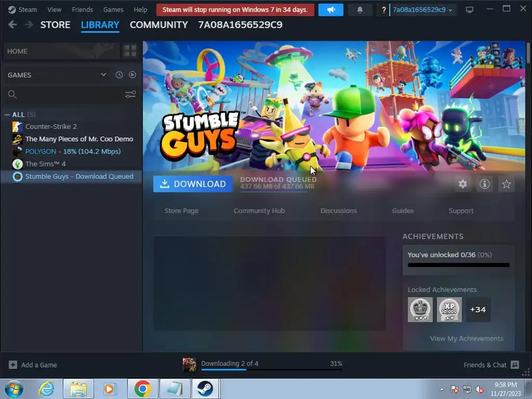Open Windows Media Player from taskbar

[110, 389]
